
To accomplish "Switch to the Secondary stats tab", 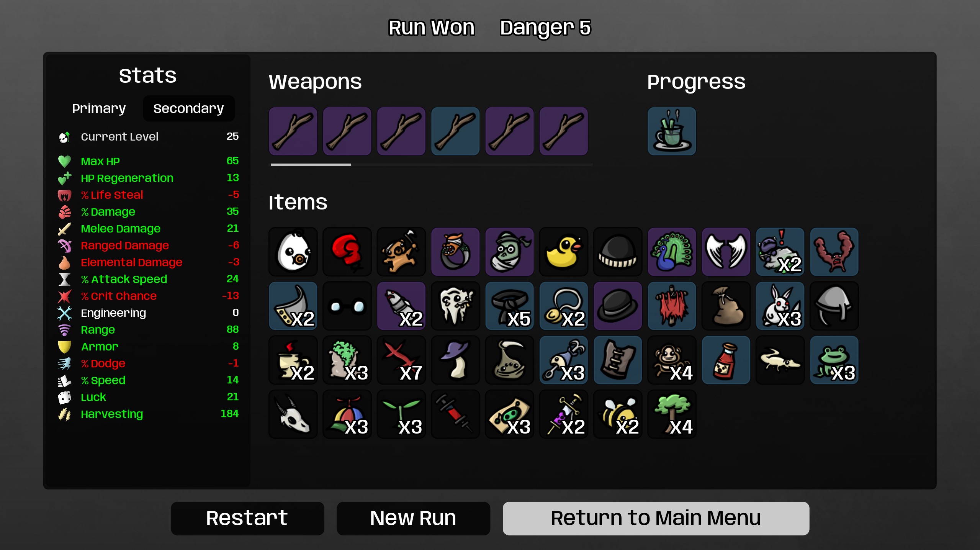I will 188,108.
